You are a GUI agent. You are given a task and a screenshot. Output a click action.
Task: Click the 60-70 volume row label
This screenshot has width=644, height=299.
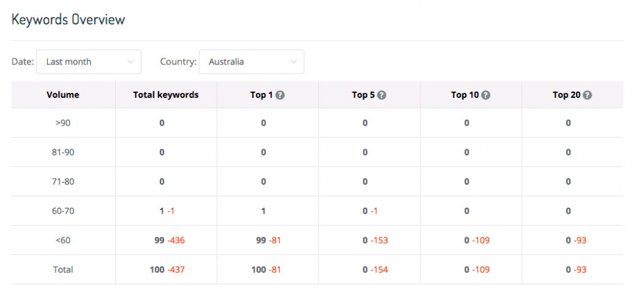pyautogui.click(x=63, y=211)
